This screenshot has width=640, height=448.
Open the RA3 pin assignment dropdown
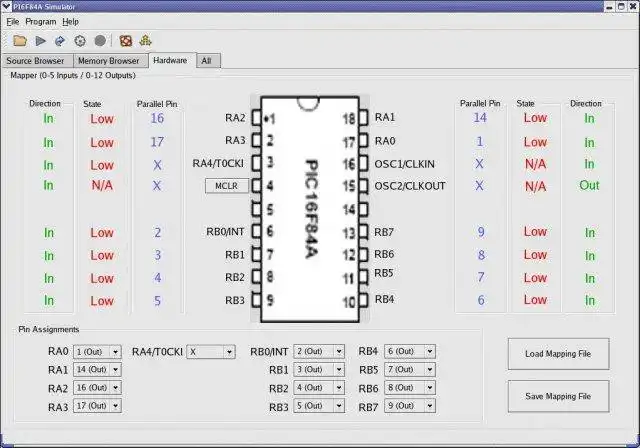[97, 406]
